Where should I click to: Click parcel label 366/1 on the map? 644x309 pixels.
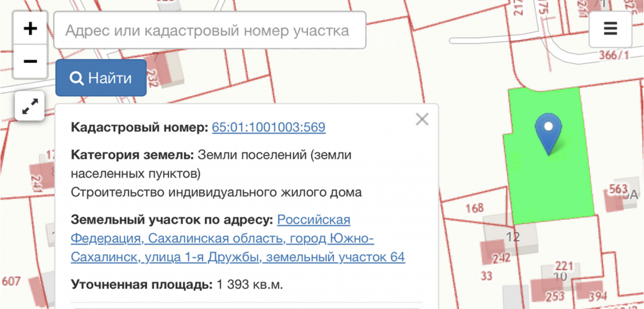[614, 55]
